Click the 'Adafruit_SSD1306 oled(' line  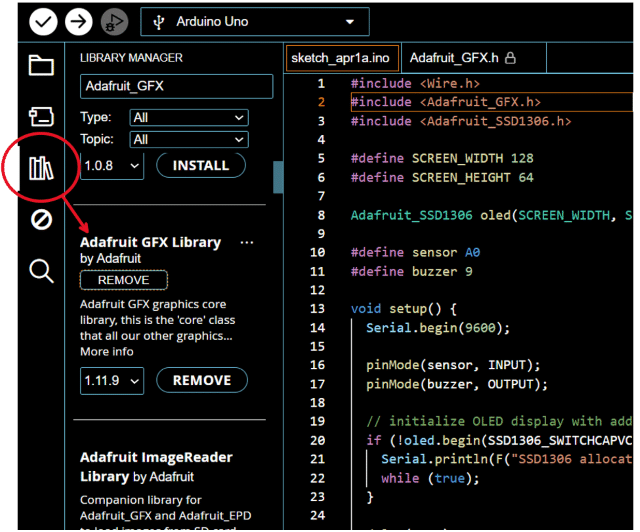tap(491, 215)
